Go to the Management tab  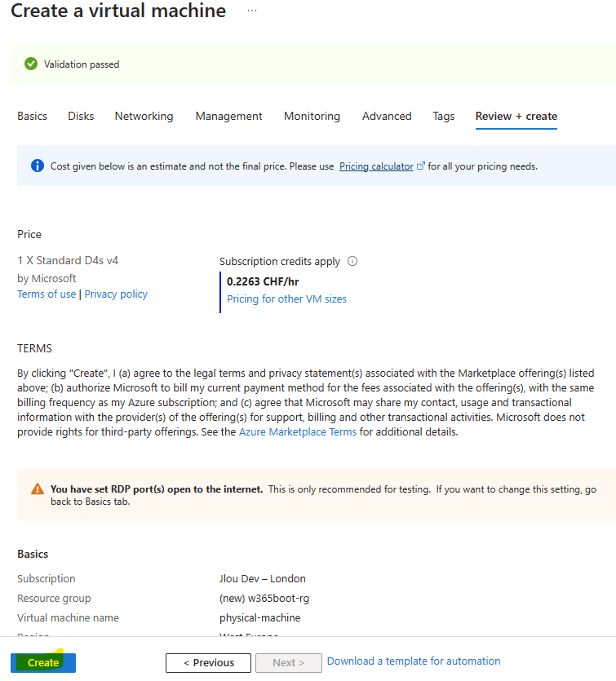click(x=228, y=116)
